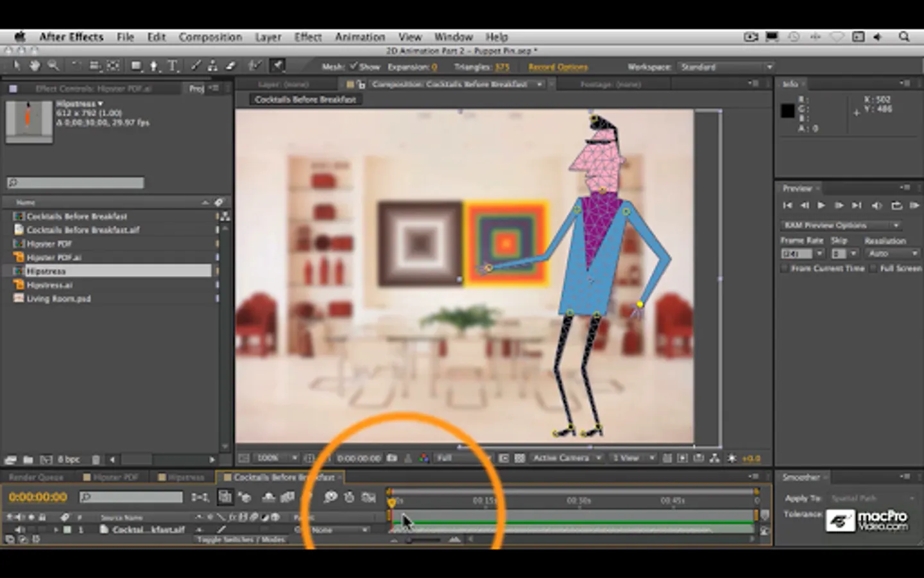Switch to the Render Queue tab
Viewport: 924px width, 578px height.
[36, 477]
